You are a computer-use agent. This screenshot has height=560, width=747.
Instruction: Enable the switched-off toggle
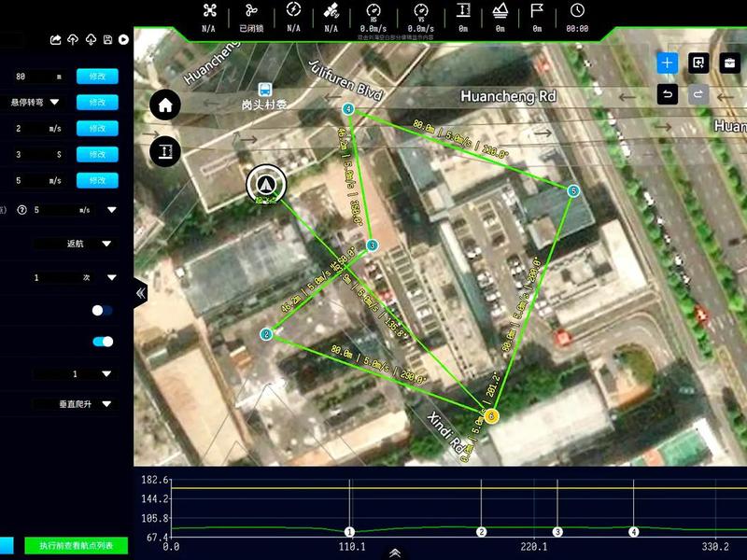tap(102, 311)
